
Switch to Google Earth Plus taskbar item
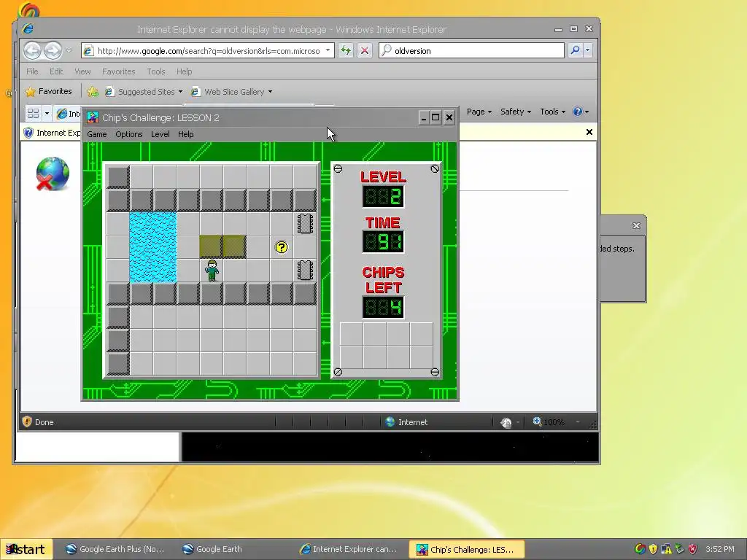(115, 549)
